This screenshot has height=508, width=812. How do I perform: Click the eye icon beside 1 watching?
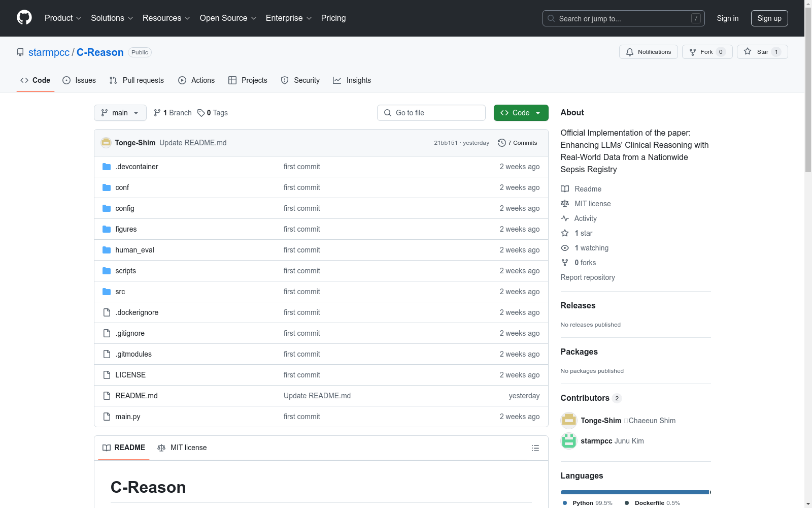pos(565,248)
